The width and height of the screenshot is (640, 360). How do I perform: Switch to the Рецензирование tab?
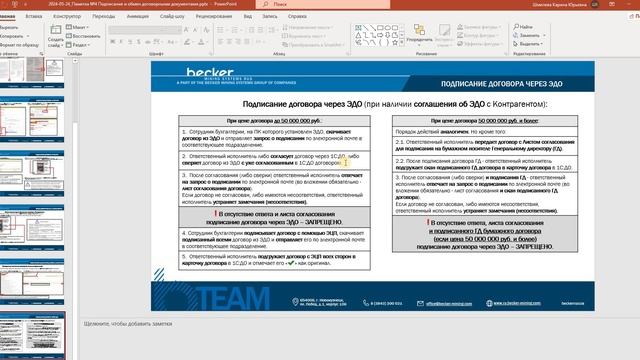pos(214,16)
